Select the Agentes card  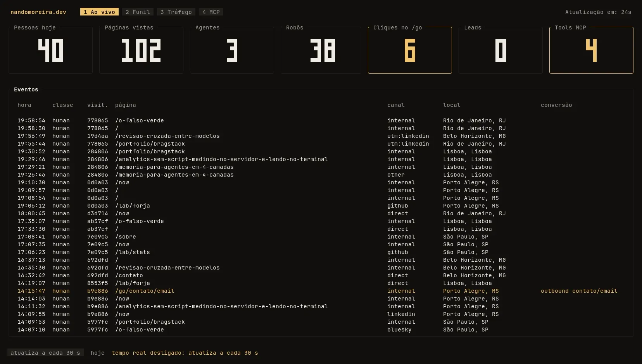click(232, 50)
